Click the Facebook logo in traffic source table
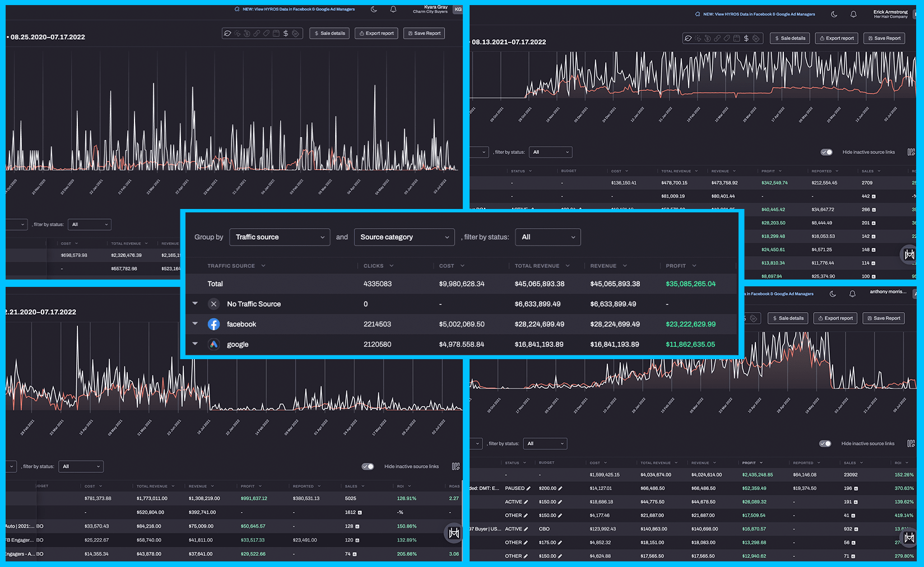 coord(213,324)
